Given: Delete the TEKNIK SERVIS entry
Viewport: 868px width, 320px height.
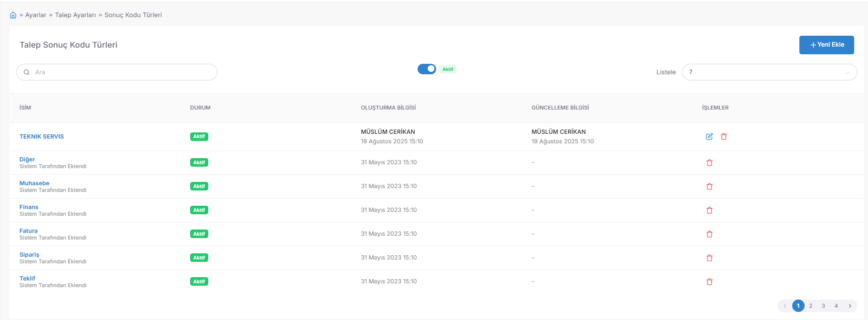Looking at the screenshot, I should (724, 137).
